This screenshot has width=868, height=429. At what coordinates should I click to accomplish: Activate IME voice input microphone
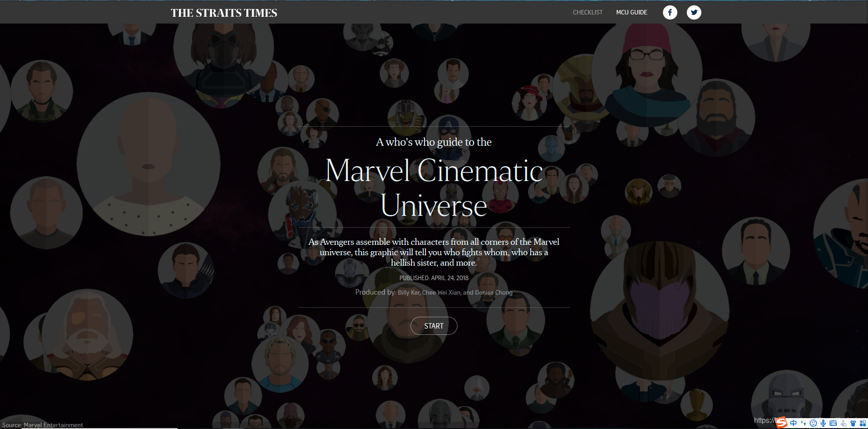coord(823,423)
